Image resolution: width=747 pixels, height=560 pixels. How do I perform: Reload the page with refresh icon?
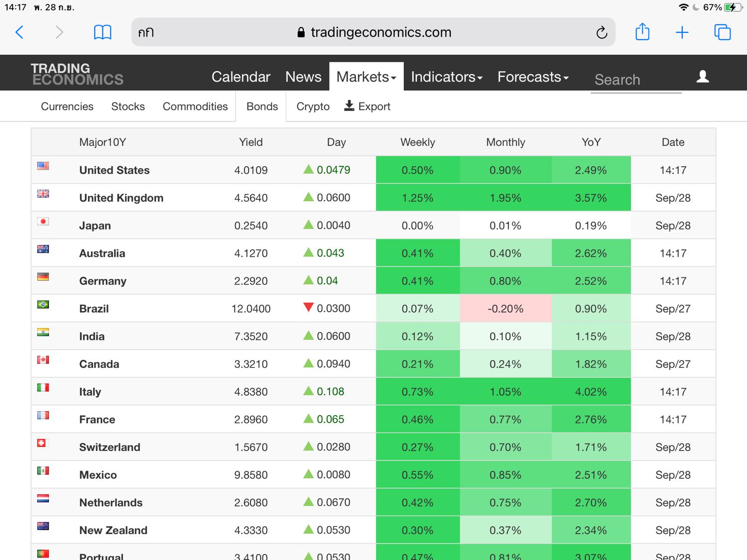click(602, 32)
